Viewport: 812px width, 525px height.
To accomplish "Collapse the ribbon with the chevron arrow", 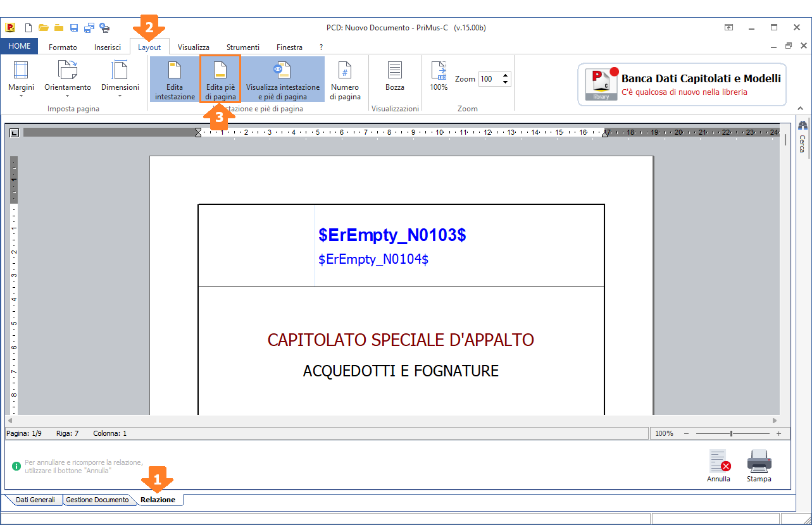I will pyautogui.click(x=799, y=108).
